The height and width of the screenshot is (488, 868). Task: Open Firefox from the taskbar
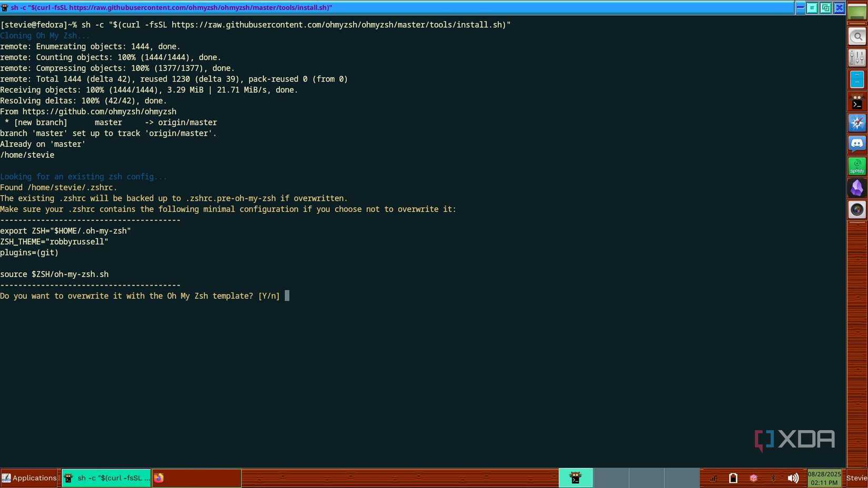159,478
